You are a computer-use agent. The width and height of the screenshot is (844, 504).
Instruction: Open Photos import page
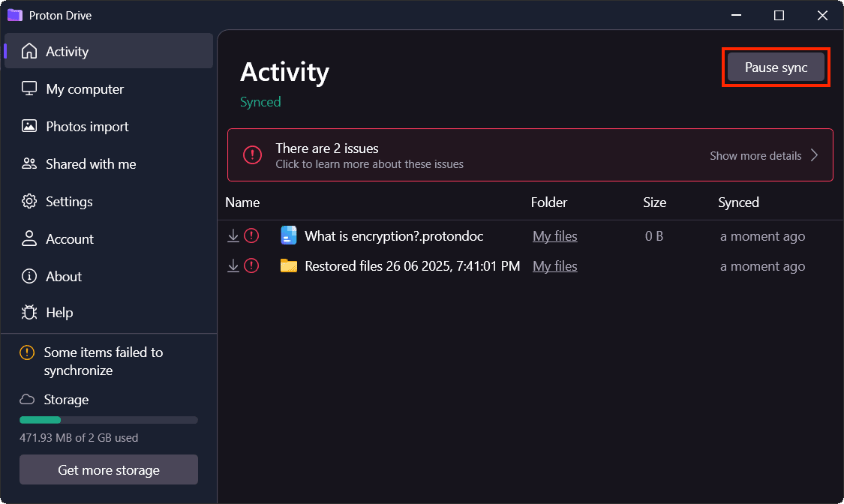[x=109, y=127]
